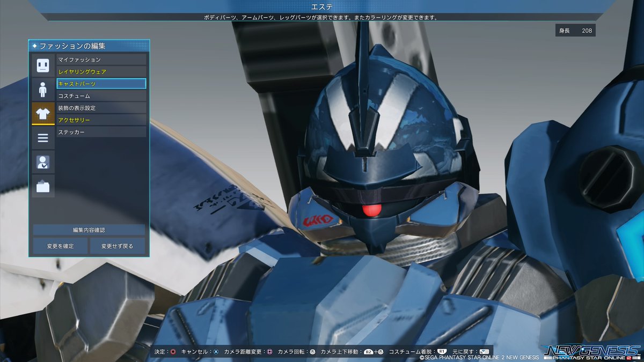
Task: Click the red circle button icon for 決定
Action: point(173,352)
